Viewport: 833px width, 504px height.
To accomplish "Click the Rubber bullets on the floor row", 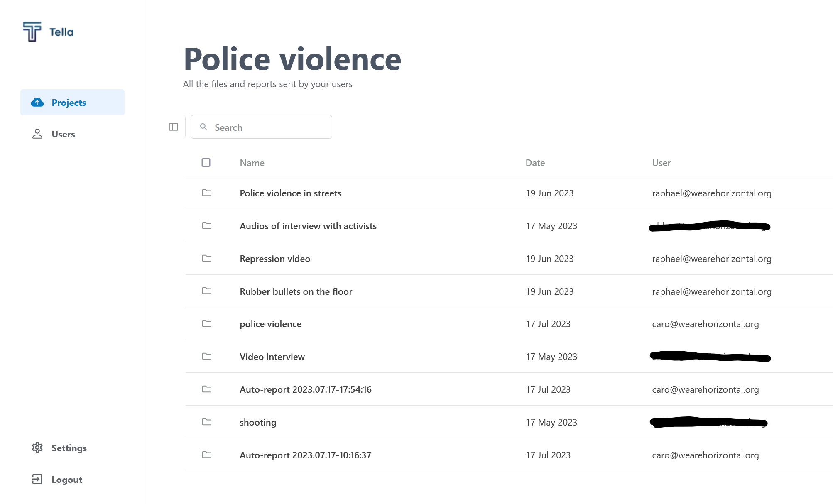I will click(x=296, y=291).
